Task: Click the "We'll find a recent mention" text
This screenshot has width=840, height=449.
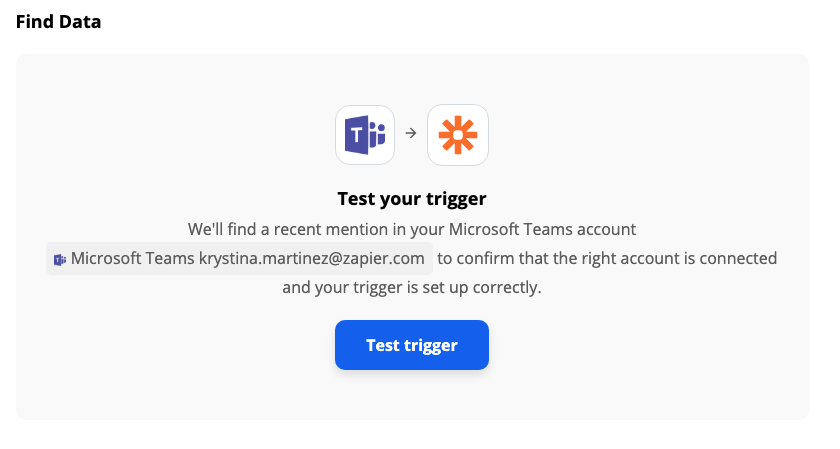Action: tap(294, 229)
